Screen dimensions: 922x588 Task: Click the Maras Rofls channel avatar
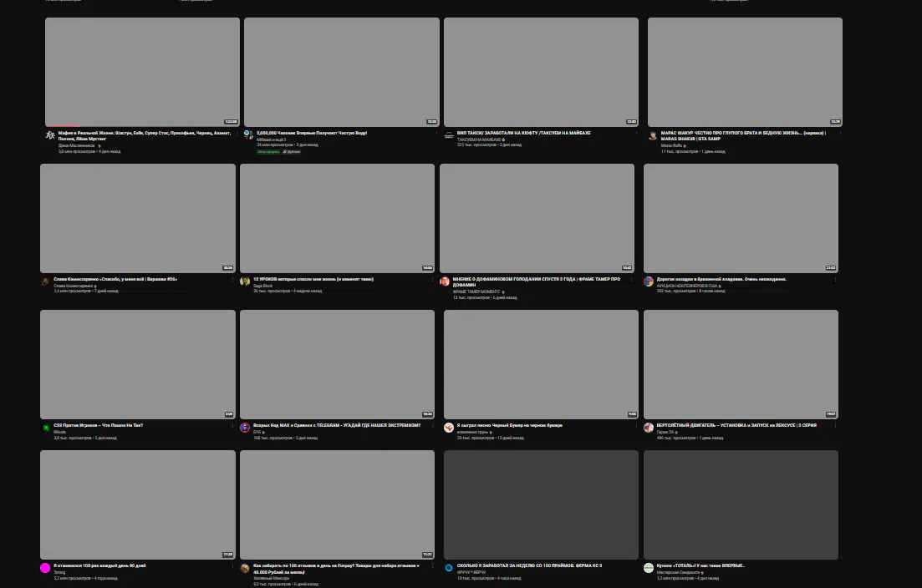tap(653, 135)
